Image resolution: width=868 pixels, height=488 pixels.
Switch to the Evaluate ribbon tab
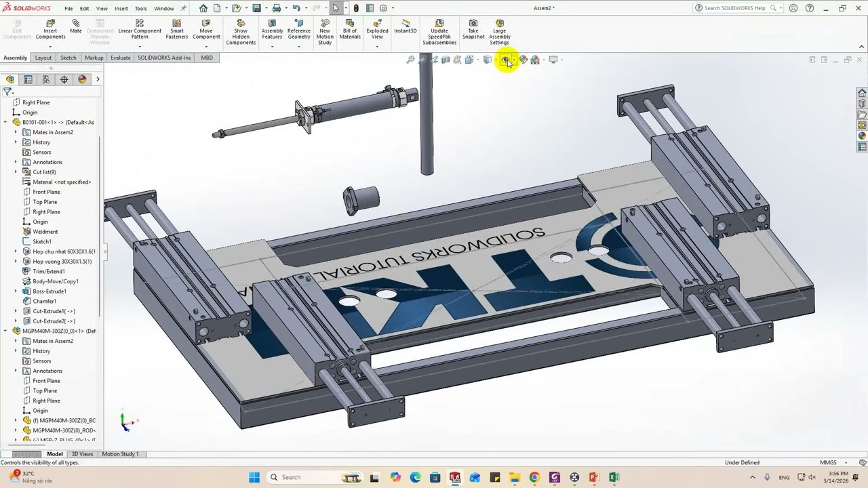(121, 58)
